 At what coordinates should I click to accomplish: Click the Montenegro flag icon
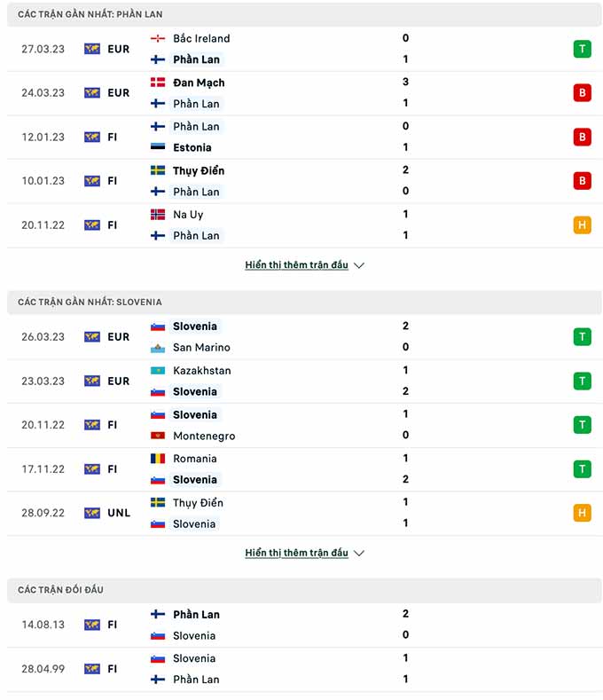click(x=158, y=436)
